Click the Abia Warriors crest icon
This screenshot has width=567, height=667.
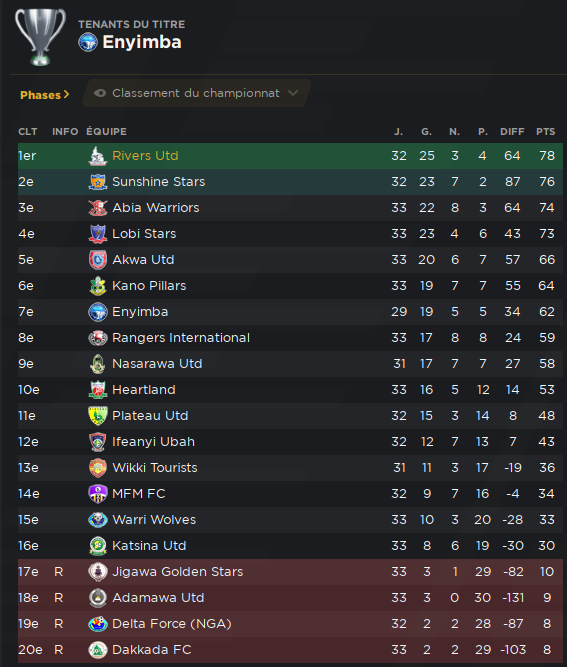pyautogui.click(x=98, y=208)
